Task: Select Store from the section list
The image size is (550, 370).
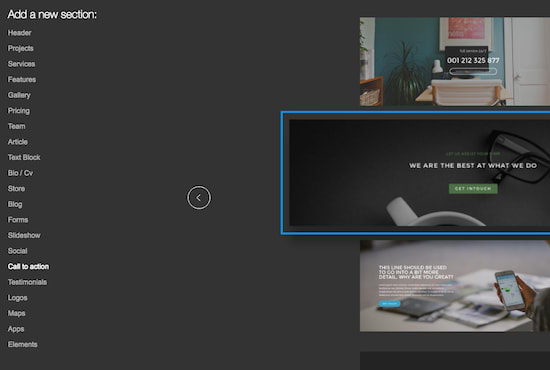Action: tap(16, 189)
